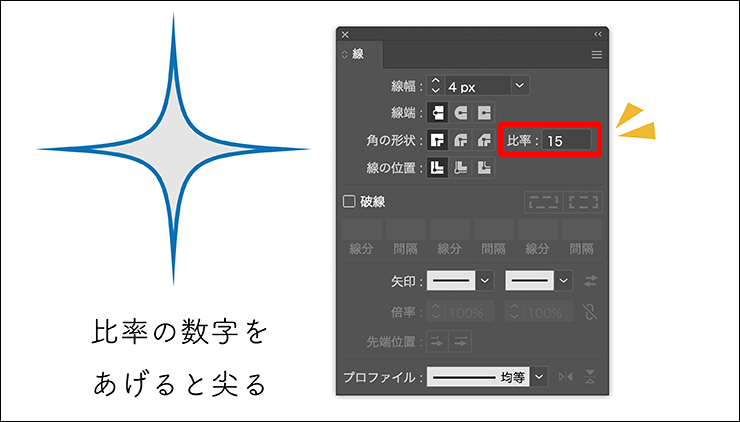Image resolution: width=740 pixels, height=422 pixels.
Task: Open the start arrowhead 矢印 dropdown
Action: pyautogui.click(x=485, y=281)
